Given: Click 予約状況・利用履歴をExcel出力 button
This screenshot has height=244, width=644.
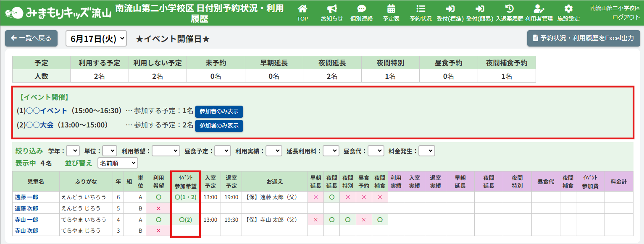Looking at the screenshot, I should (583, 38).
